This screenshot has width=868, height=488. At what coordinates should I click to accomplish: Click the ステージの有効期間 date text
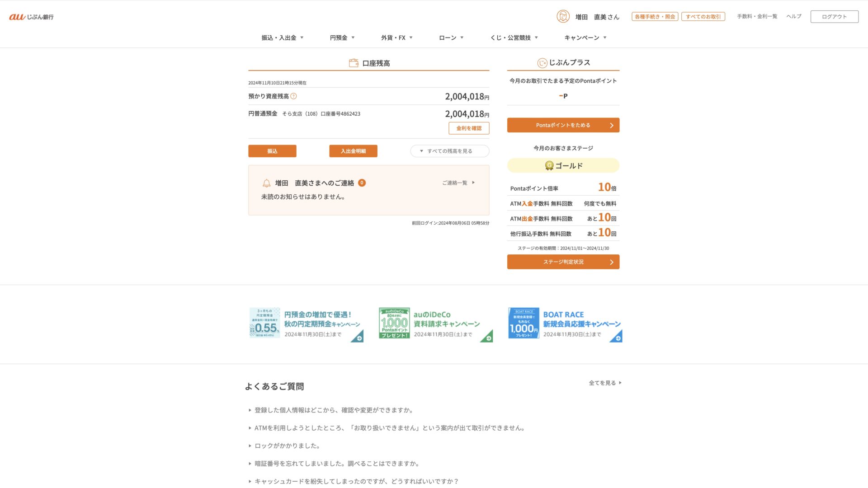[x=563, y=248]
